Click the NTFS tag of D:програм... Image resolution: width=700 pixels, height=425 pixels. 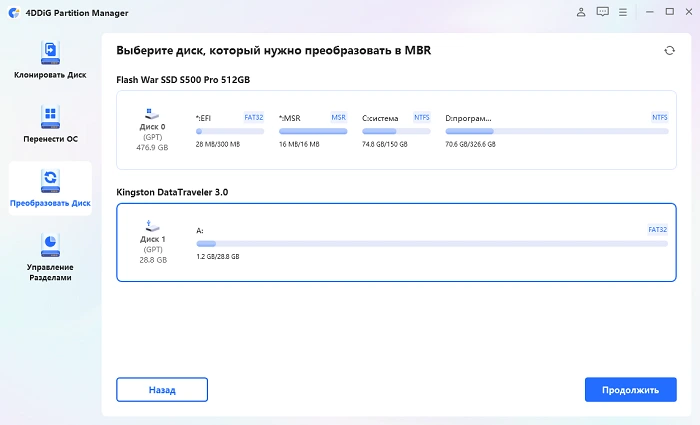660,117
